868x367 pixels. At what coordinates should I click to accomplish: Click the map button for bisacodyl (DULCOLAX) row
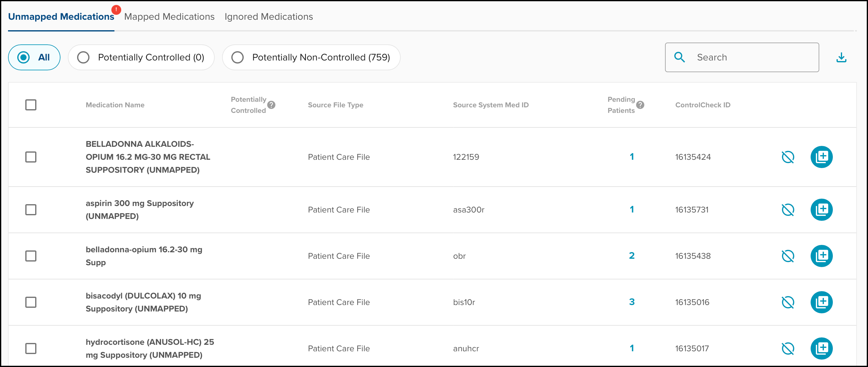821,302
